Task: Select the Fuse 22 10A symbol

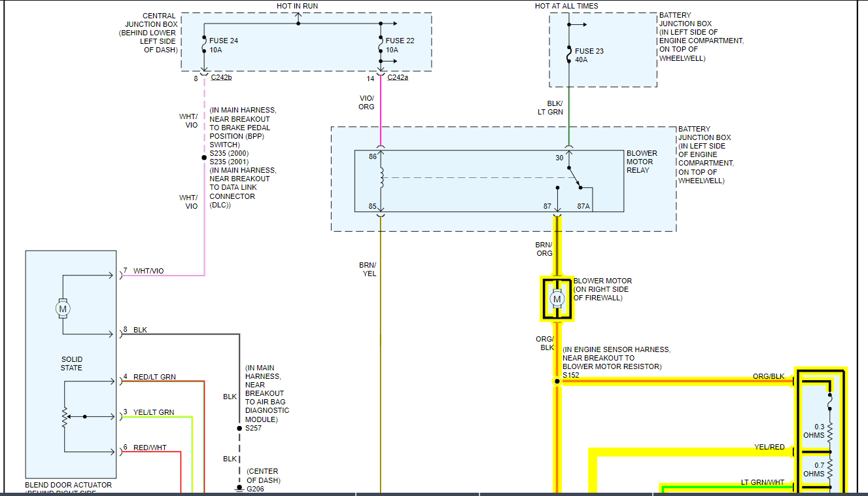Action: click(x=382, y=45)
